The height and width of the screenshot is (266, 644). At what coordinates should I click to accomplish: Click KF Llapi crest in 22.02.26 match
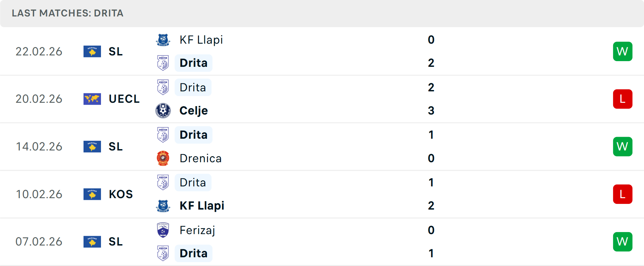pyautogui.click(x=163, y=40)
